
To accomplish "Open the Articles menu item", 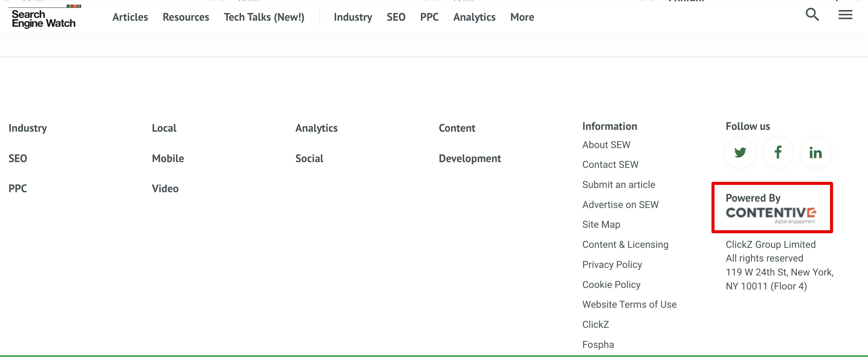I will [130, 16].
